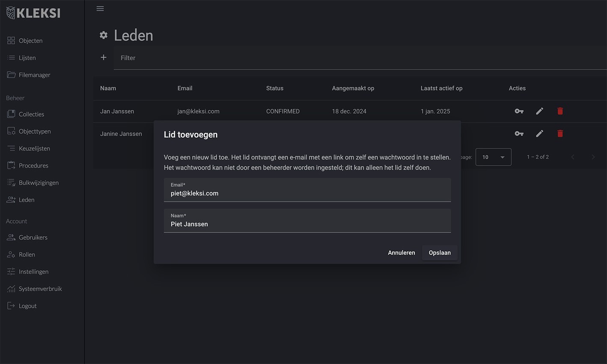Open Gebruikers under Account
This screenshot has width=607, height=364.
[33, 237]
